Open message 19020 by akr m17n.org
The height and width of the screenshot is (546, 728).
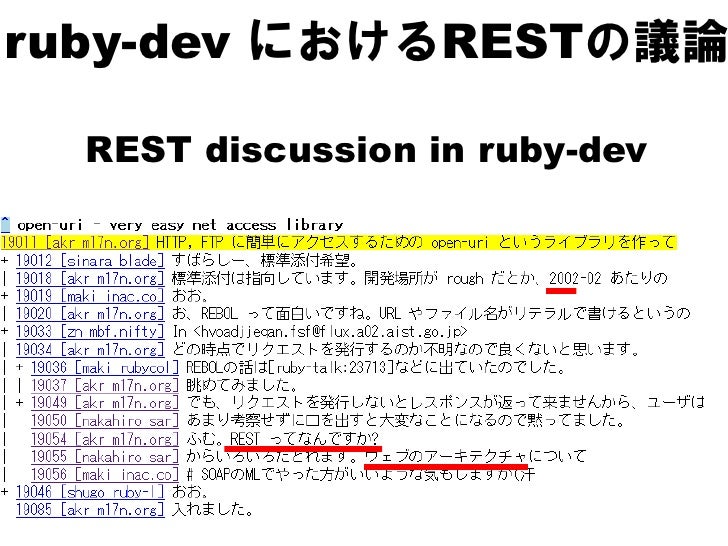tap(90, 314)
